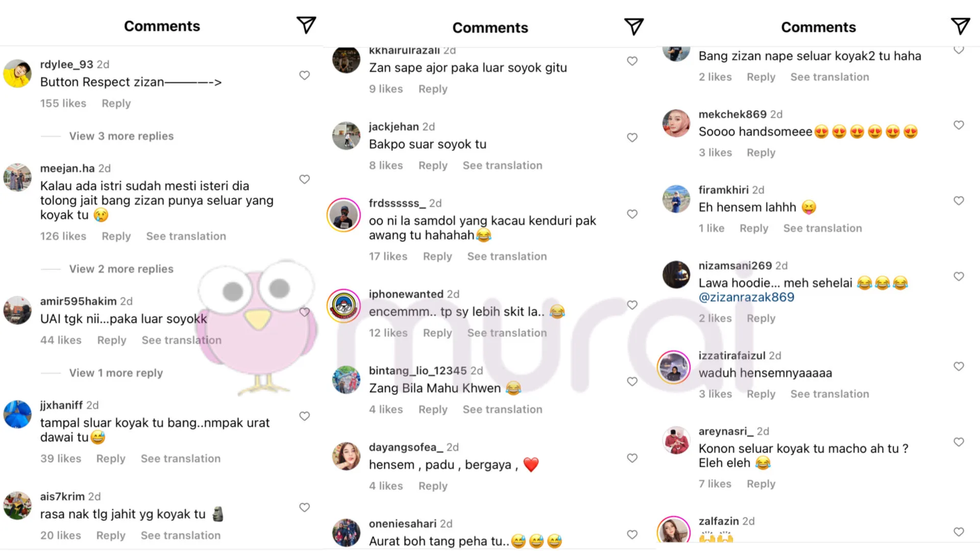Expand View 2 more replies
Viewport: 980px width, 551px height.
(x=121, y=269)
